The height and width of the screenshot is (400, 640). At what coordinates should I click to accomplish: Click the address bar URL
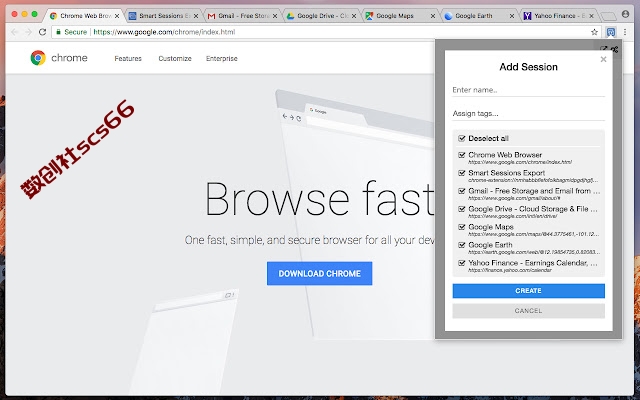[164, 32]
